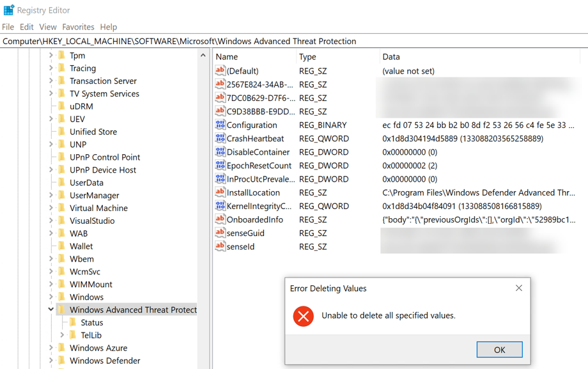Click OK in the error dialog

tap(500, 349)
